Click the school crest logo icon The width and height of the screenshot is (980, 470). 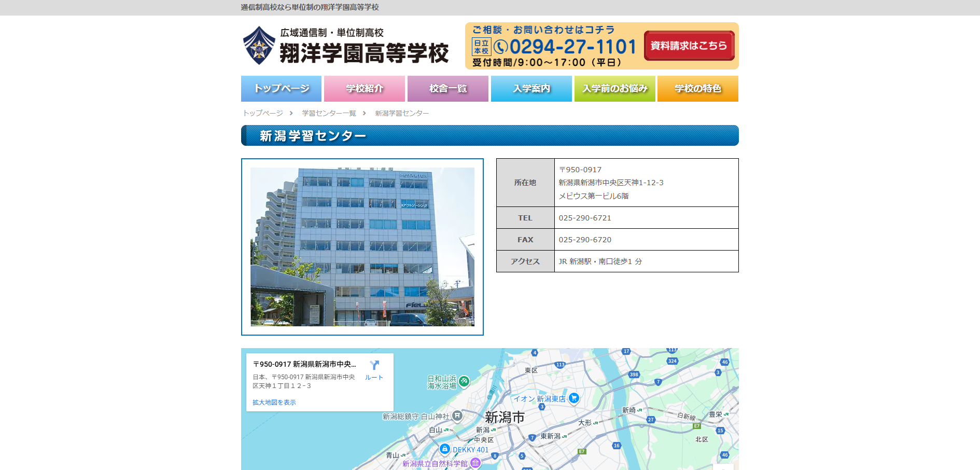pos(259,46)
